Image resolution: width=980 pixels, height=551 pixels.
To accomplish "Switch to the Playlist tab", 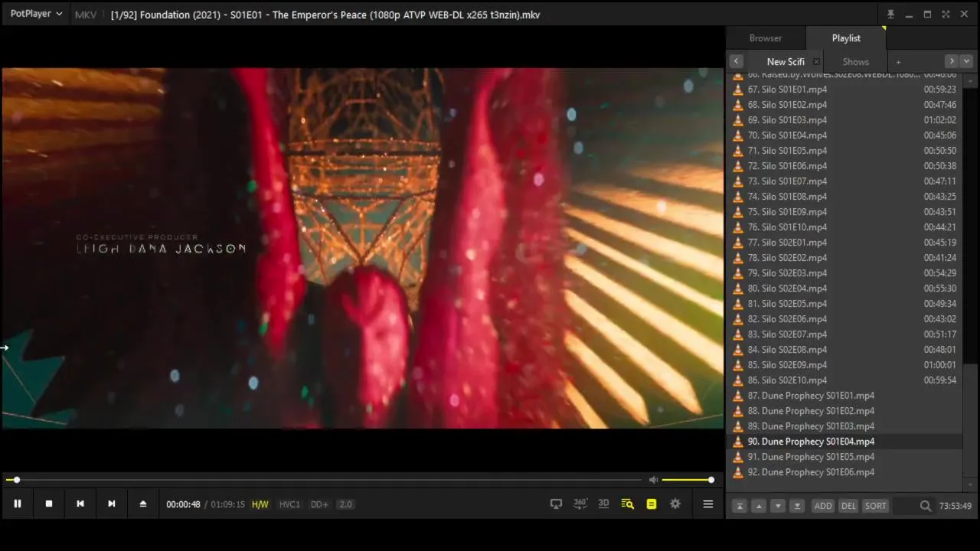I will (846, 38).
